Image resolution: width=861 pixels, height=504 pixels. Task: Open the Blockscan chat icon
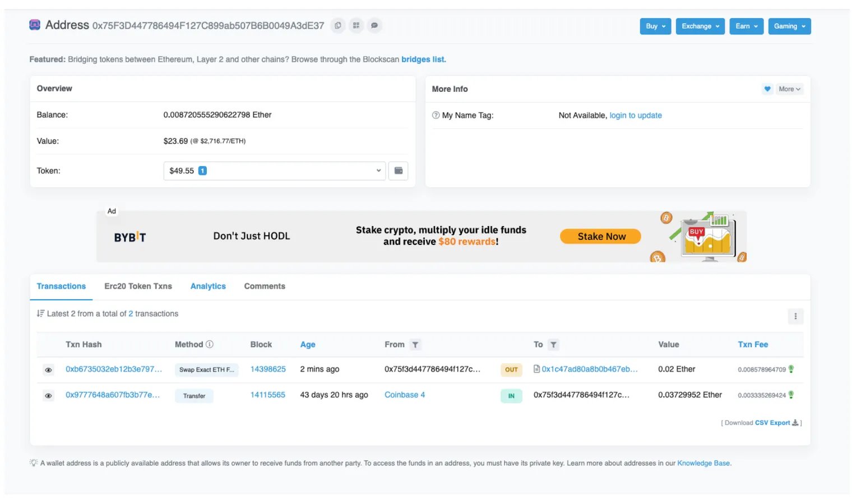[374, 26]
